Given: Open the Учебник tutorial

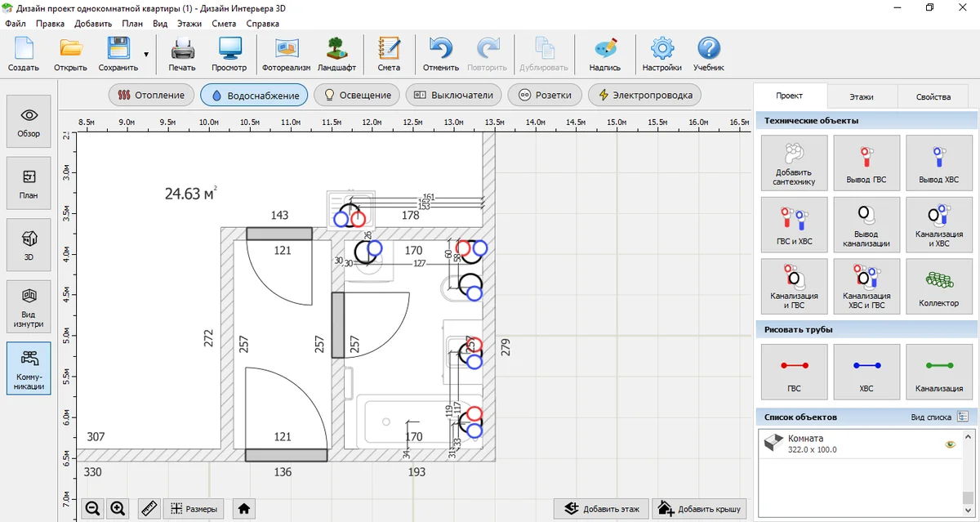Looking at the screenshot, I should [x=709, y=55].
